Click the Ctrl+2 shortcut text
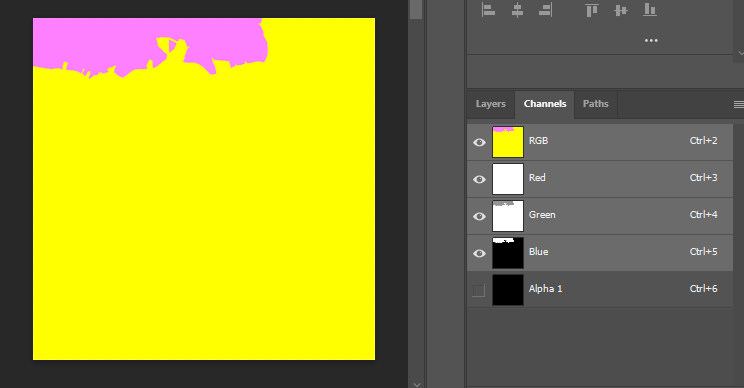The height and width of the screenshot is (388, 744). click(703, 141)
